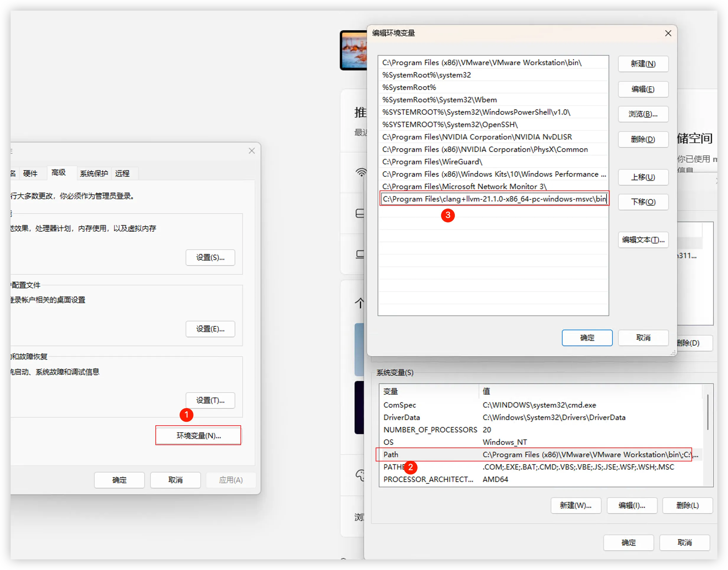728x570 pixels.
Task: Move the entry up with 上移(U)
Action: coord(643,177)
